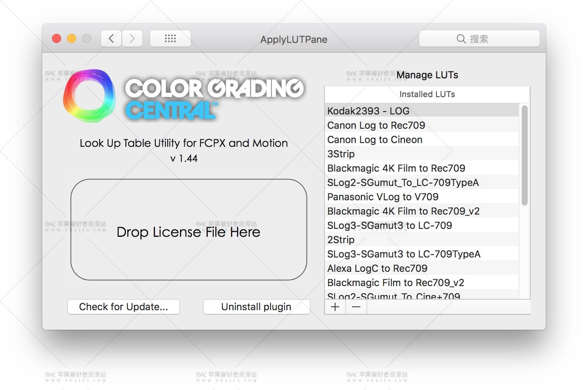Image resolution: width=588 pixels, height=390 pixels.
Task: Click Uninstall plugin button
Action: [256, 307]
